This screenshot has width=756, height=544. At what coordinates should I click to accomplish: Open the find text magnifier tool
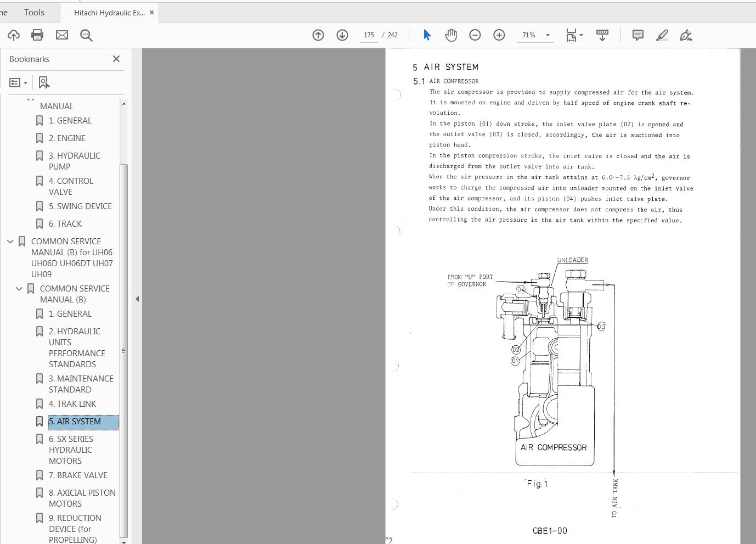click(86, 35)
